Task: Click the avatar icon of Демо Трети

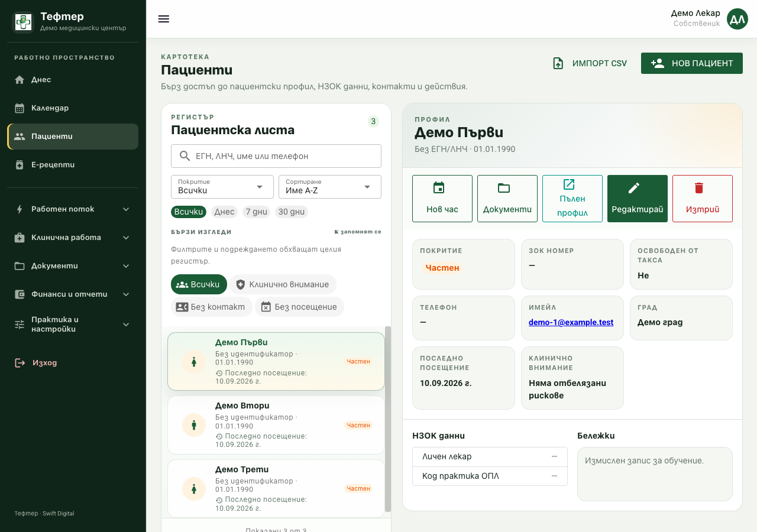Action: tap(194, 488)
